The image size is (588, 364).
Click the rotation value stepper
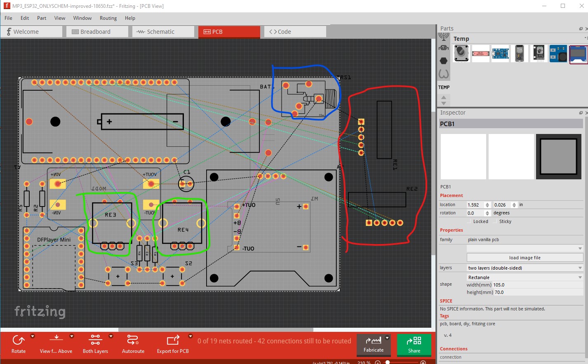click(x=487, y=213)
